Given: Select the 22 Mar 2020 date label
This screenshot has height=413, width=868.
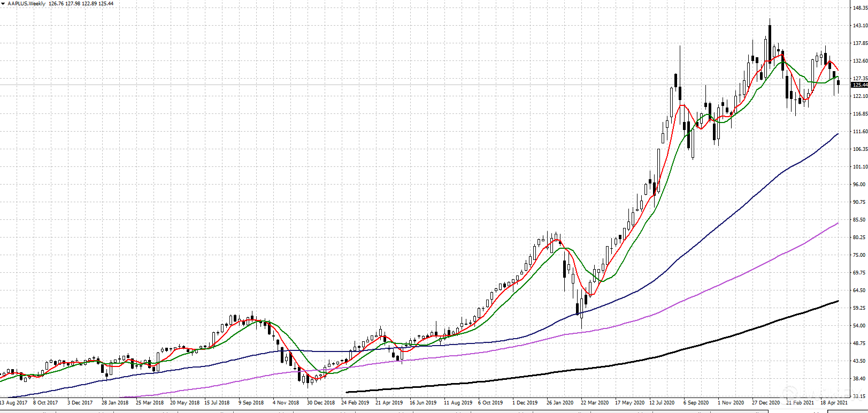Looking at the screenshot, I should (594, 402).
